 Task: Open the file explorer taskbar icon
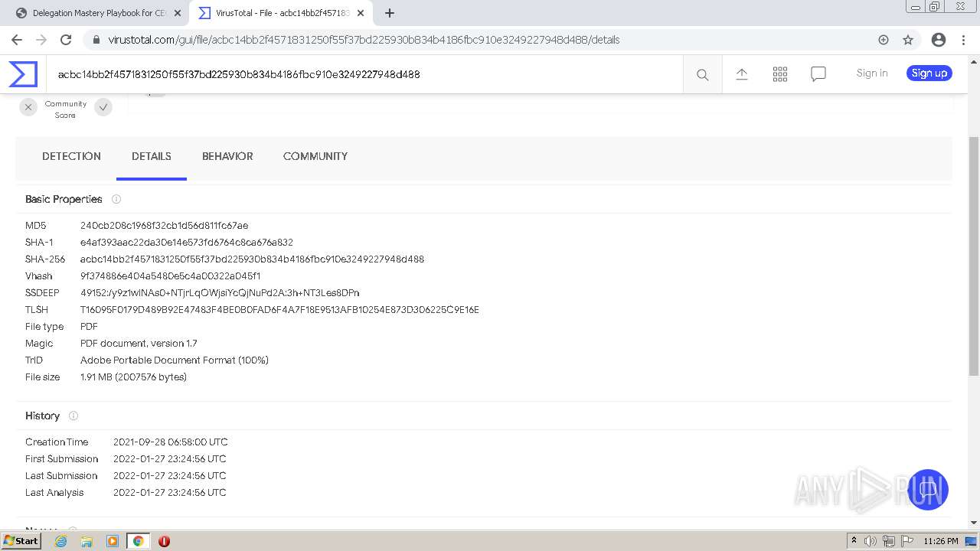tap(87, 541)
